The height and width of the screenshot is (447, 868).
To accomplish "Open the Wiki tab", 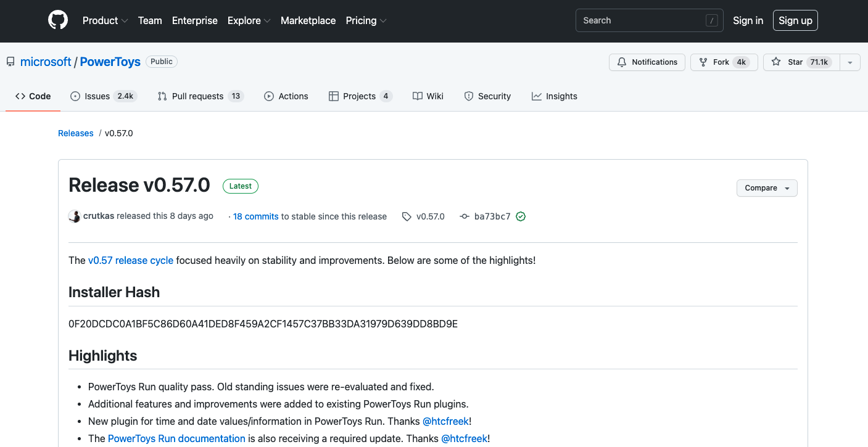I will [428, 96].
